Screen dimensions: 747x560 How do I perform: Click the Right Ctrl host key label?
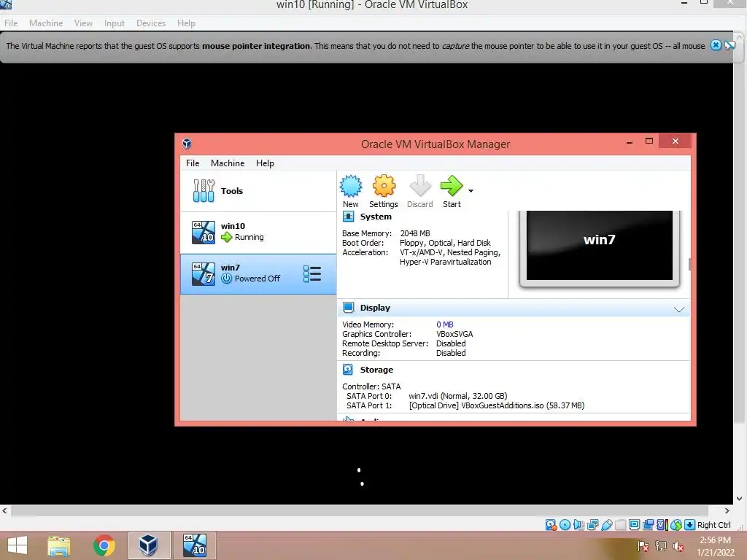(x=713, y=525)
